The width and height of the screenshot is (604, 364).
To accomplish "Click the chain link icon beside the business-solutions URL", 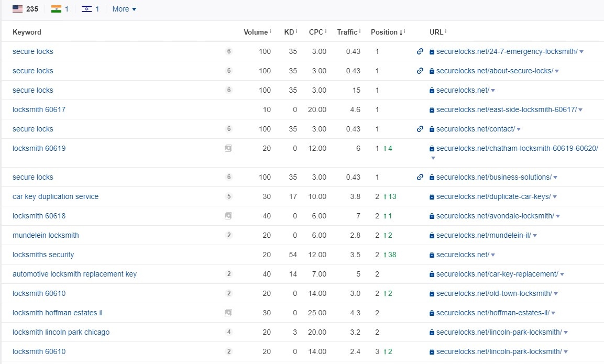I will tap(420, 177).
